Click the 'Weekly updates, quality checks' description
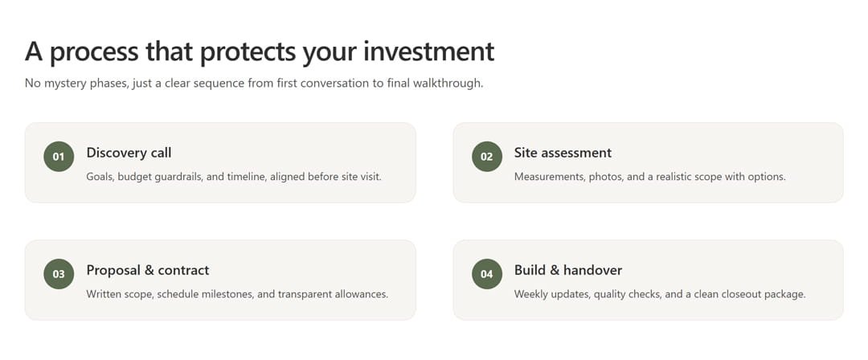 (x=659, y=294)
